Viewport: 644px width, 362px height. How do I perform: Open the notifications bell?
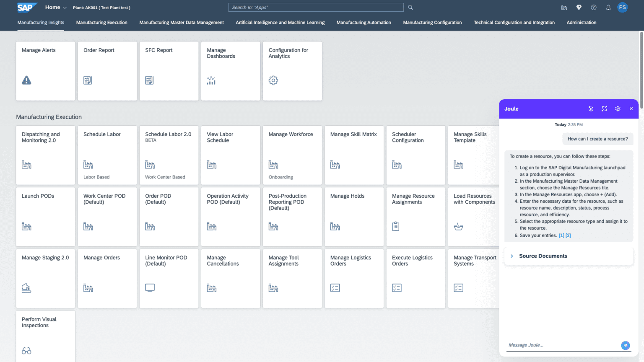tap(608, 8)
